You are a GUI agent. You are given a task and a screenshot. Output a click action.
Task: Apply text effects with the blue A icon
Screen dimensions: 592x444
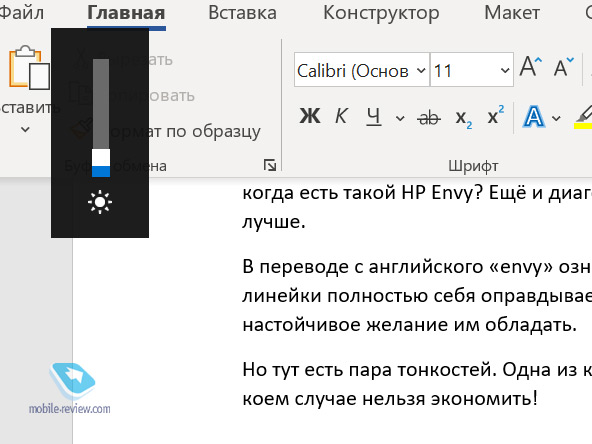pos(533,116)
